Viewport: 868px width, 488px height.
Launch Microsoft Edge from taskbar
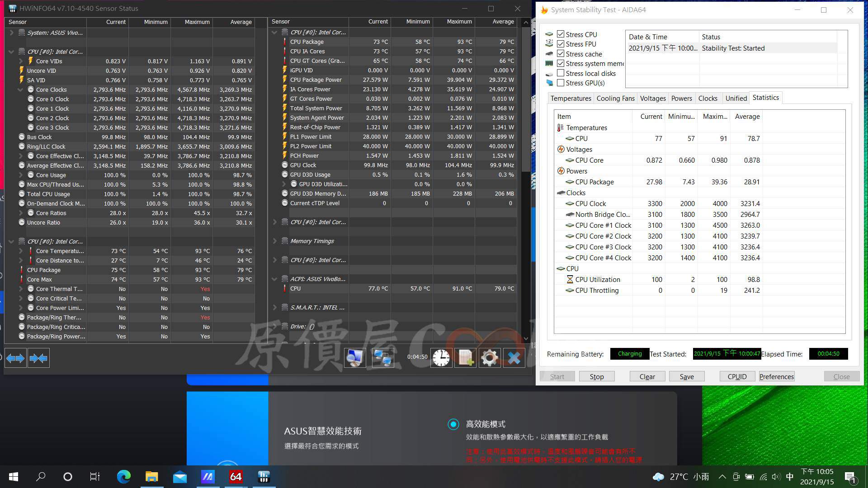(123, 477)
